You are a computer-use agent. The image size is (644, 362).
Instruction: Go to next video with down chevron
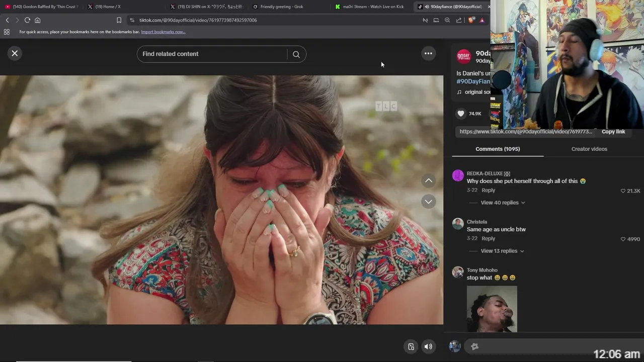428,202
